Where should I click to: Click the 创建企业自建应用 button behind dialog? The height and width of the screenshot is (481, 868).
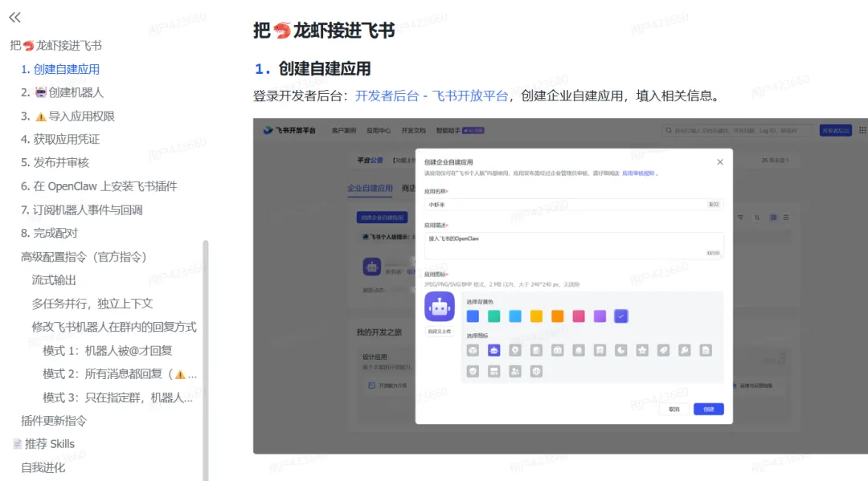click(382, 218)
